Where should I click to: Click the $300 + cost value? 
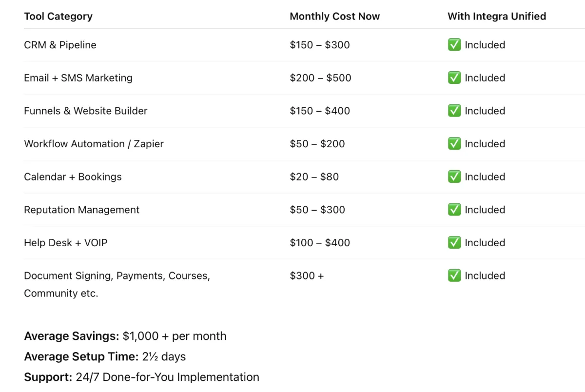(x=307, y=275)
